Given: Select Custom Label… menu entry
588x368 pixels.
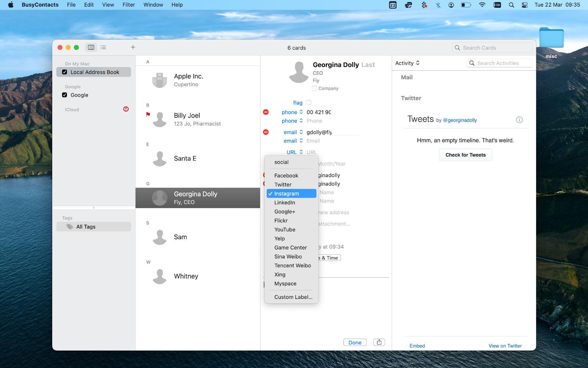Looking at the screenshot, I should tap(291, 297).
